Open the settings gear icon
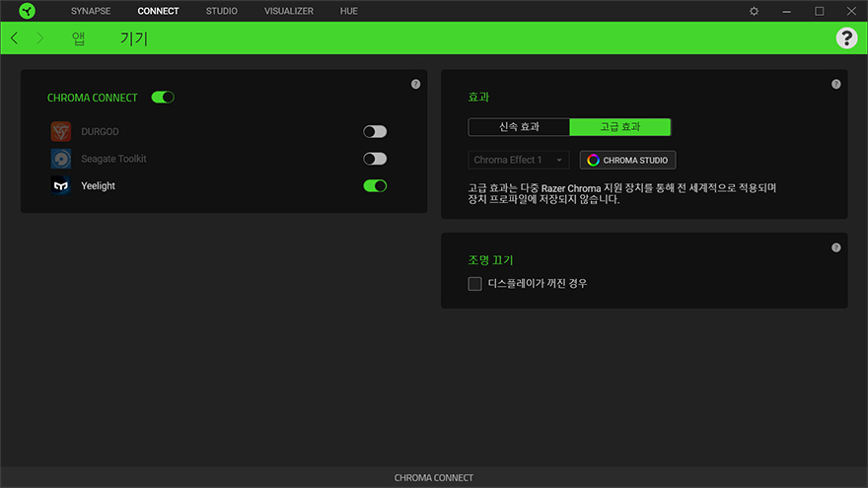The width and height of the screenshot is (868, 488). [754, 11]
